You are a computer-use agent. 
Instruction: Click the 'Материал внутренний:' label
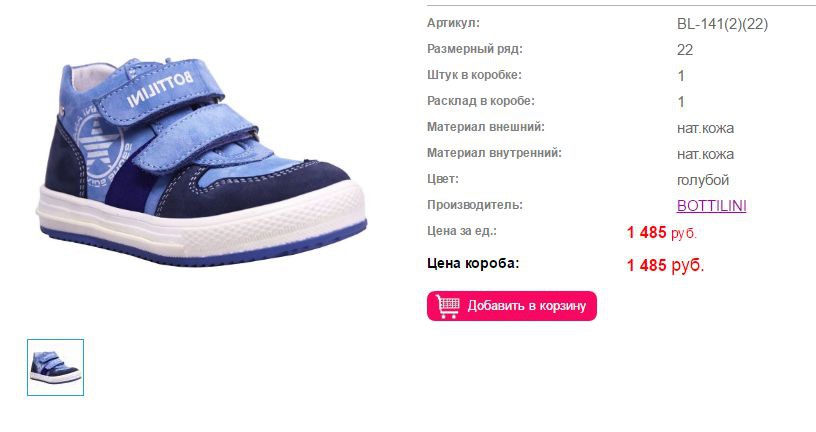coord(494,153)
